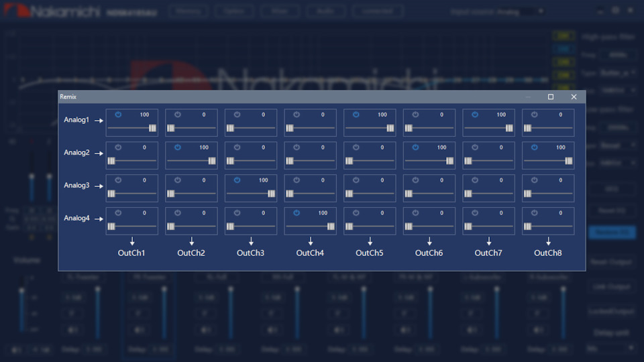This screenshot has height=362, width=644.
Task: Click the 100 value for Analog2 to OutCh2
Action: [204, 147]
